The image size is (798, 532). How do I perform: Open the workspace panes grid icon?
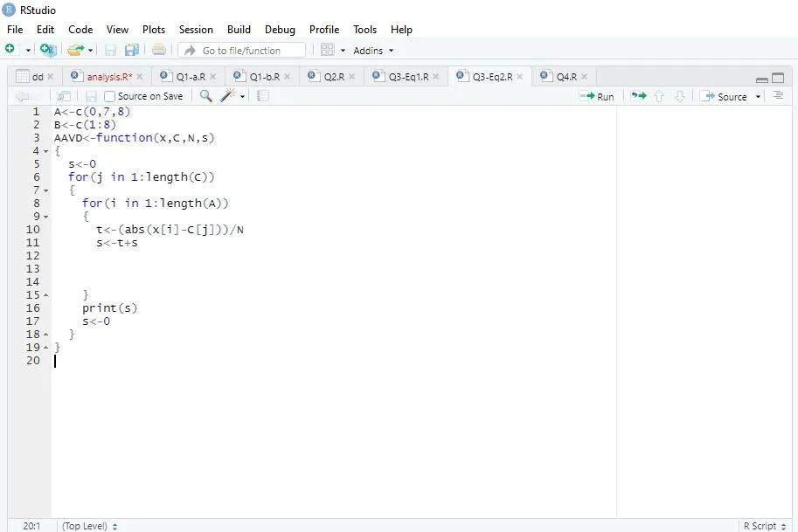[x=328, y=50]
